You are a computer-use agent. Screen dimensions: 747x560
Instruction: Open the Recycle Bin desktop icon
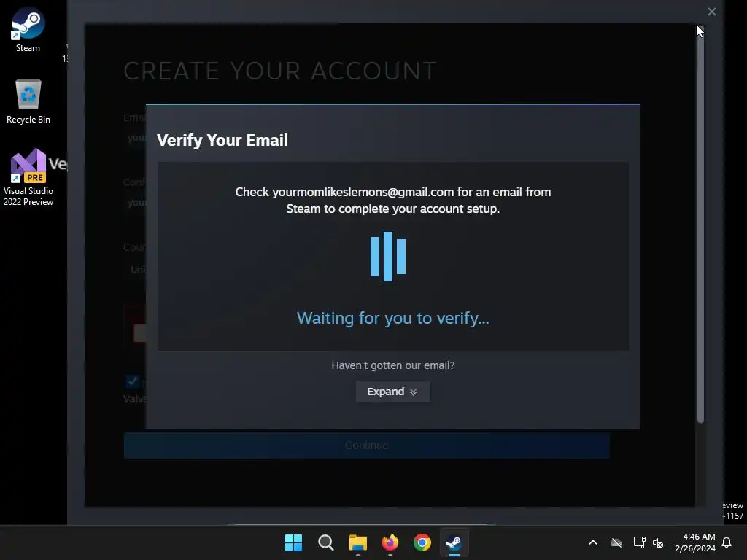28,101
